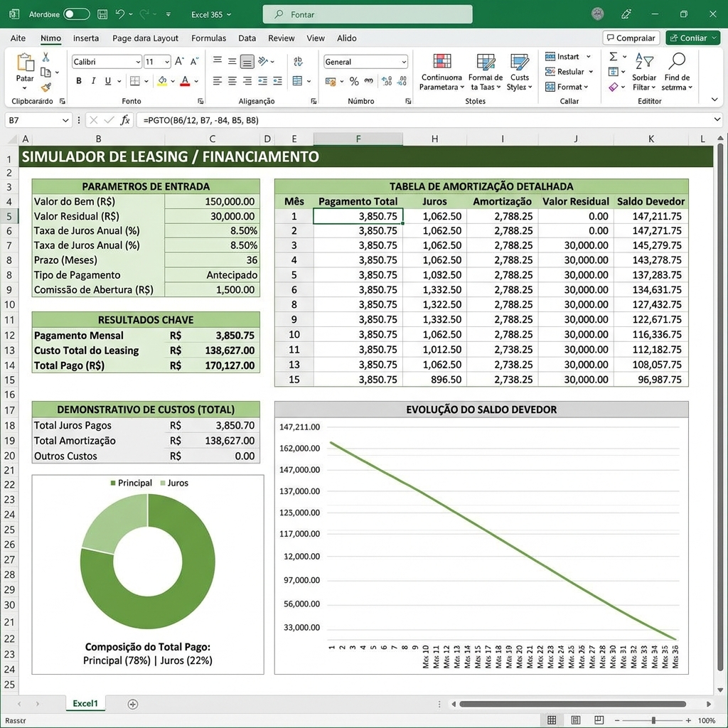Viewport: 728px width, 728px height.
Task: Click the pen drawing icon in title bar
Action: tap(626, 14)
